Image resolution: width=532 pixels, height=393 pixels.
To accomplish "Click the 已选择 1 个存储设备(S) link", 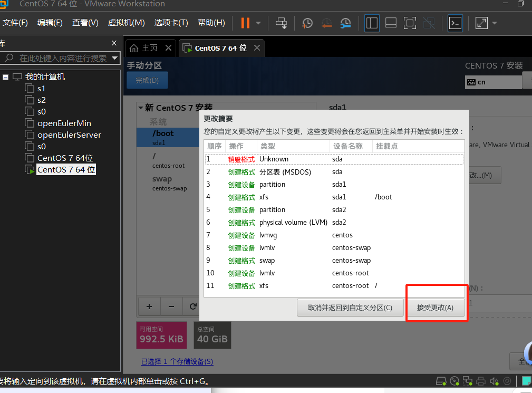I will [x=177, y=361].
